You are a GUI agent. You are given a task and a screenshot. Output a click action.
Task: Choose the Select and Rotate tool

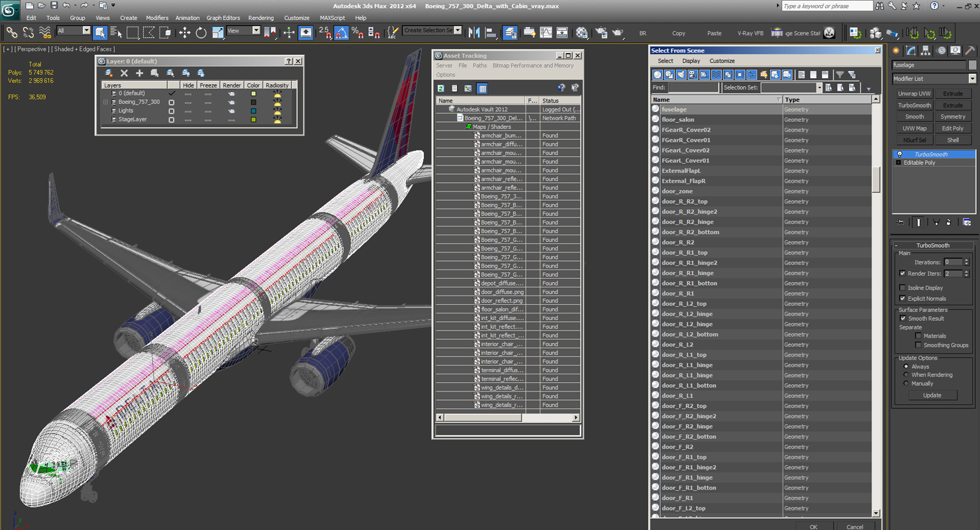(x=201, y=32)
